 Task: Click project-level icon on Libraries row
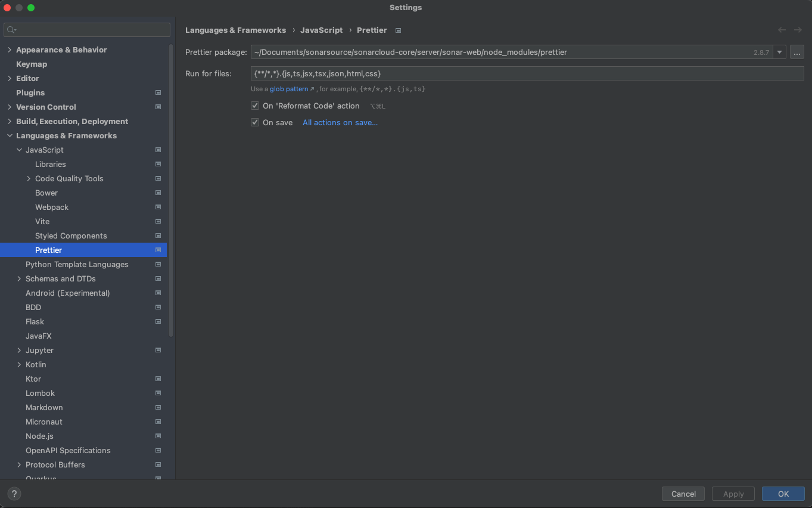click(x=158, y=164)
